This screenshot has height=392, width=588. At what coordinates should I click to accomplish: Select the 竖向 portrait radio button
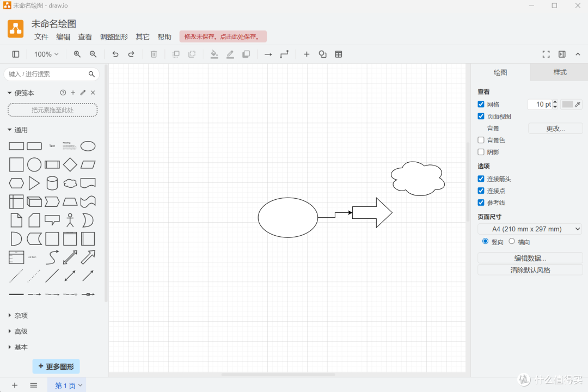(485, 241)
